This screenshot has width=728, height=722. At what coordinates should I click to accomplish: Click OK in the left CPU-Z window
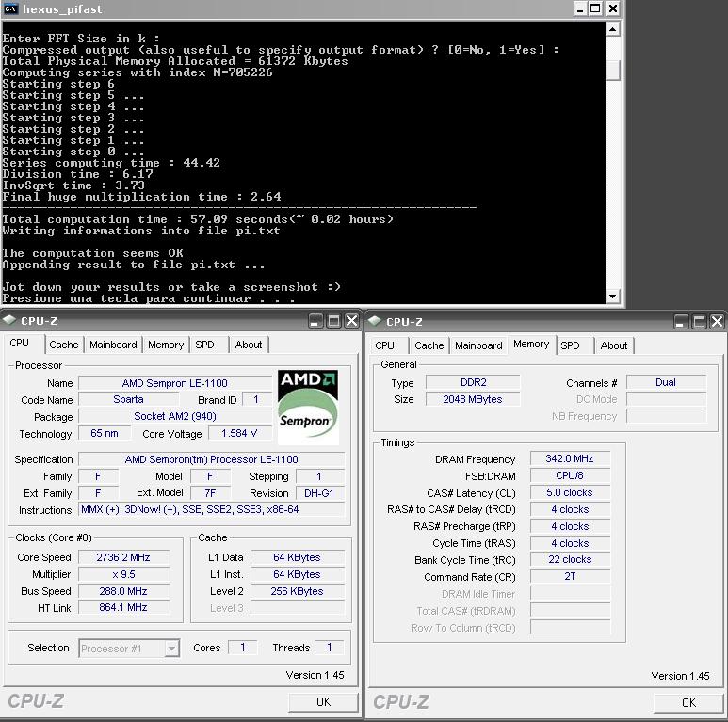(x=323, y=702)
